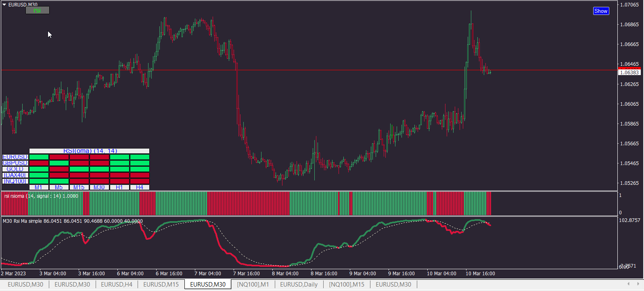644x291 pixels.
Task: Select the H1 timeframe label in RSI table
Action: 119,187
